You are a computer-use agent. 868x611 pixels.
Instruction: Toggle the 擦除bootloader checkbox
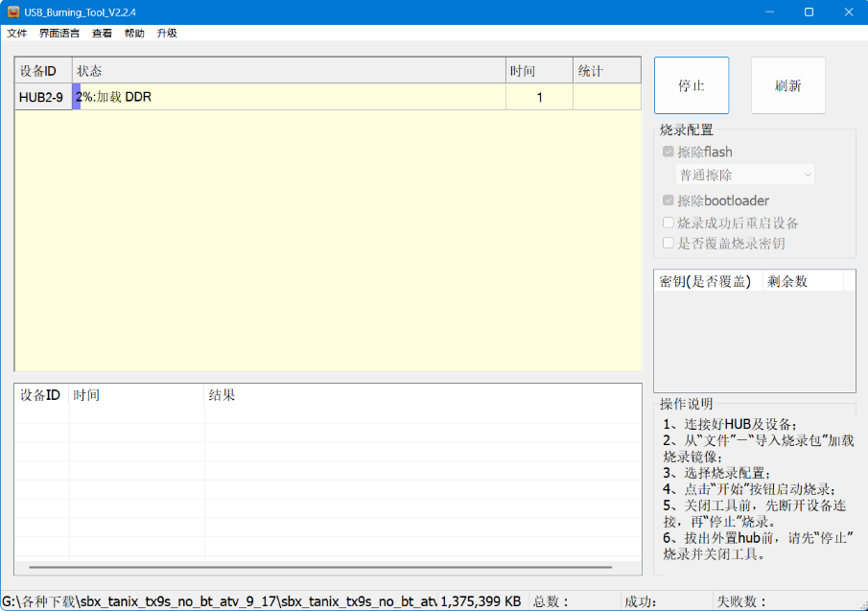point(668,200)
